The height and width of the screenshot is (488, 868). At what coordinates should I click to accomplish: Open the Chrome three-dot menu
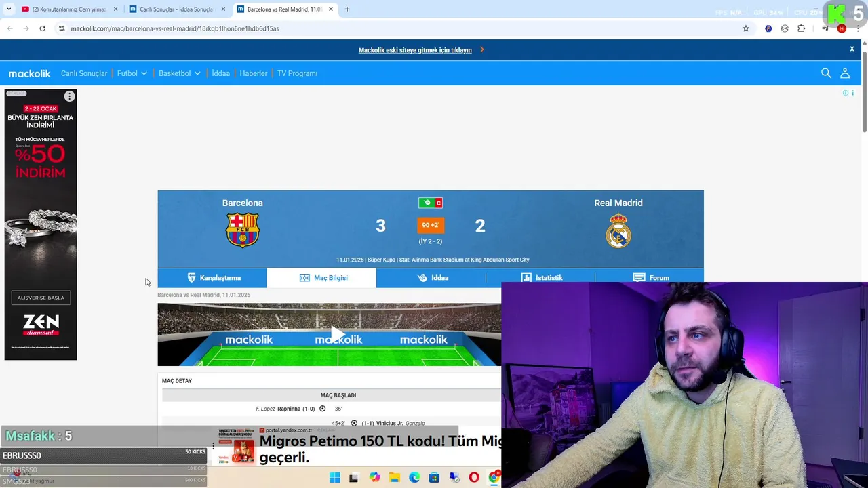point(858,28)
